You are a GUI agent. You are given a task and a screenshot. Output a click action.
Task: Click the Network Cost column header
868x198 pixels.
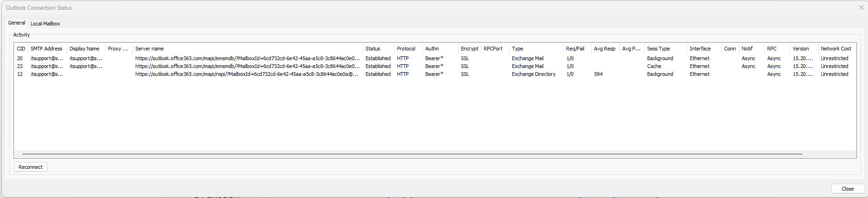click(837, 49)
